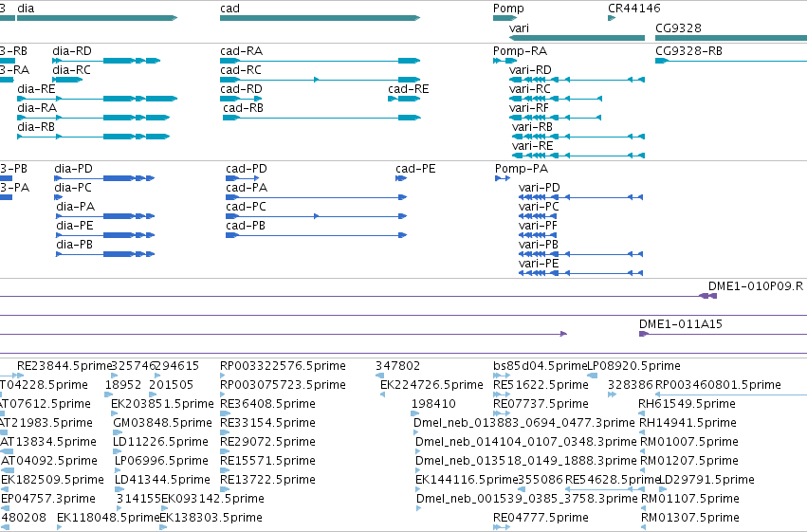Click EST LD29791.5prime
This screenshot has width=807, height=532.
[706, 480]
